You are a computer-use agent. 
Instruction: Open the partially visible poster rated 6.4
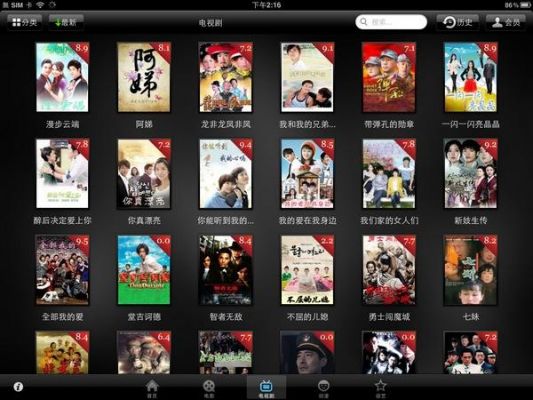point(144,352)
